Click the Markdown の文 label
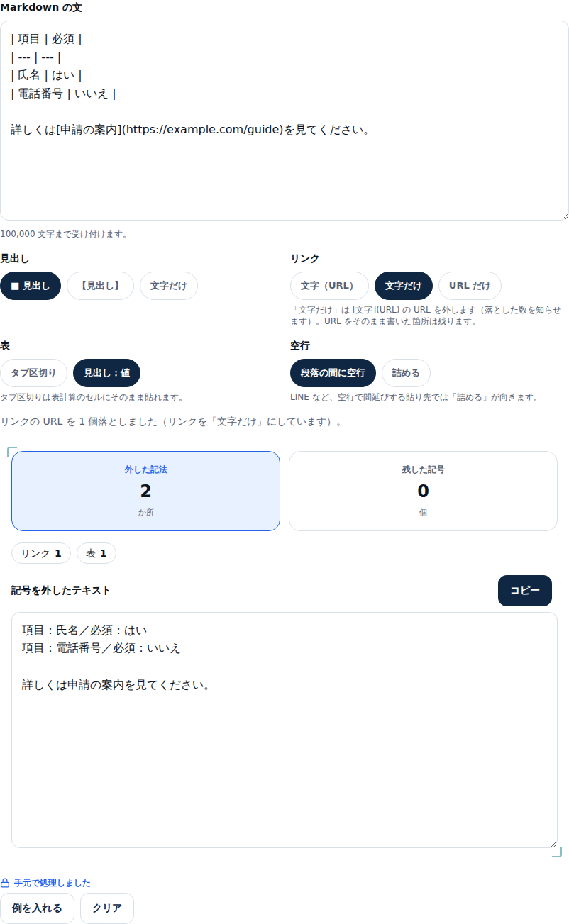Image resolution: width=569 pixels, height=924 pixels. [41, 8]
